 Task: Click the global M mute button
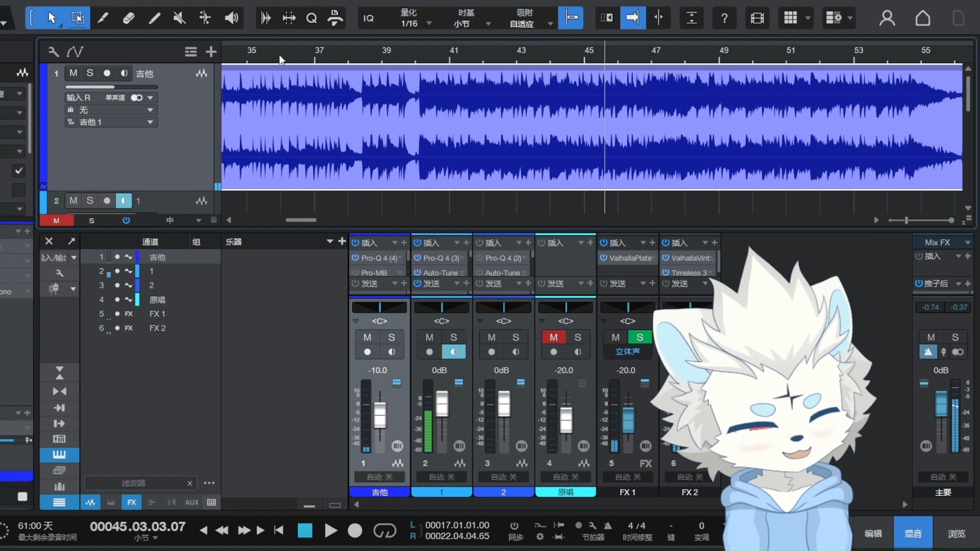[57, 220]
